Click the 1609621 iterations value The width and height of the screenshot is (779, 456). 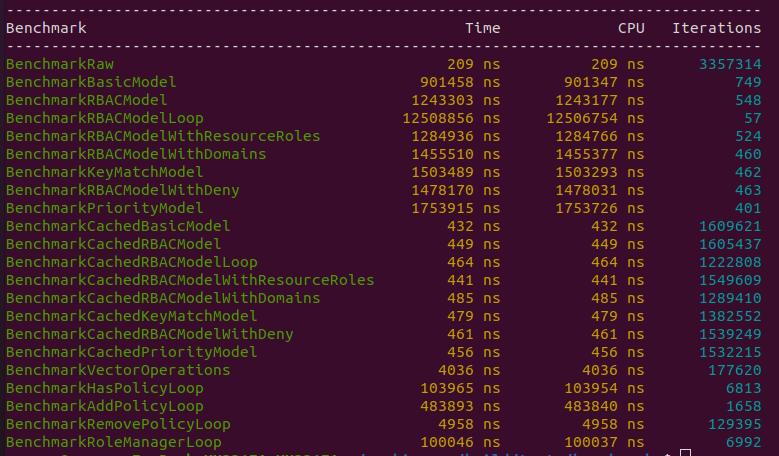pos(730,226)
